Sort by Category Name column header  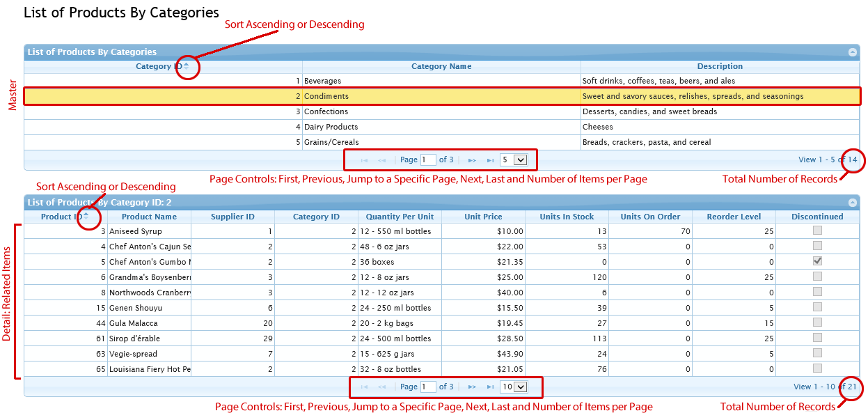click(441, 66)
